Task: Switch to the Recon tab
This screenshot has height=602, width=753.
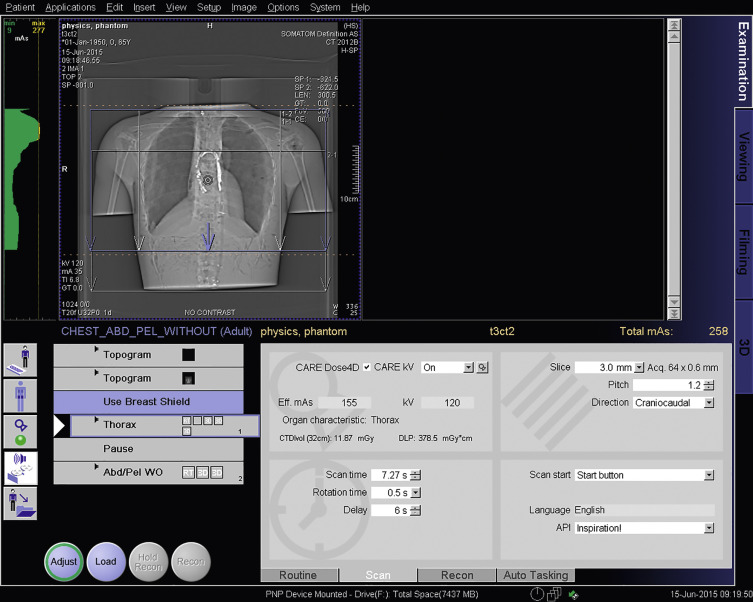Action: [x=457, y=575]
